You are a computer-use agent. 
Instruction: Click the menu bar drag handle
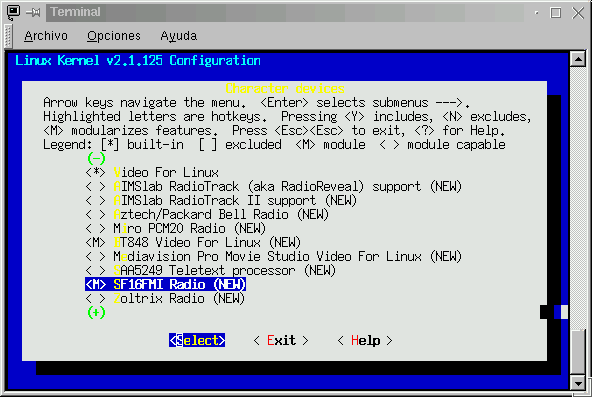pyautogui.click(x=8, y=37)
